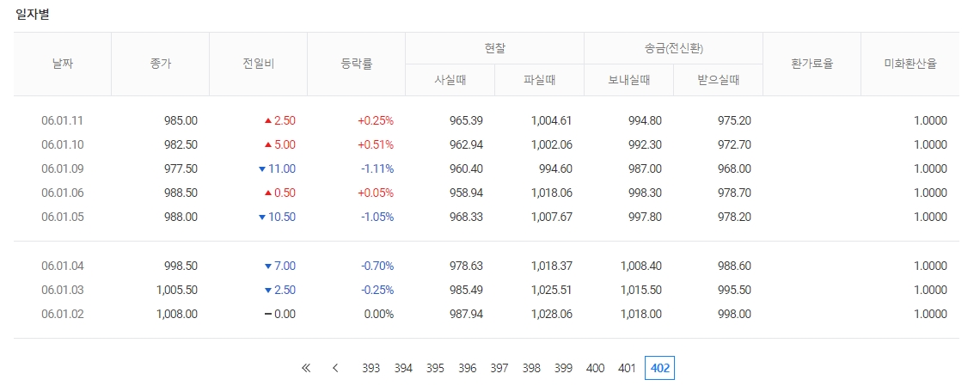Screen dimensions: 980x392
Task: Click the 미화환산율 column header
Action: pyautogui.click(x=910, y=64)
